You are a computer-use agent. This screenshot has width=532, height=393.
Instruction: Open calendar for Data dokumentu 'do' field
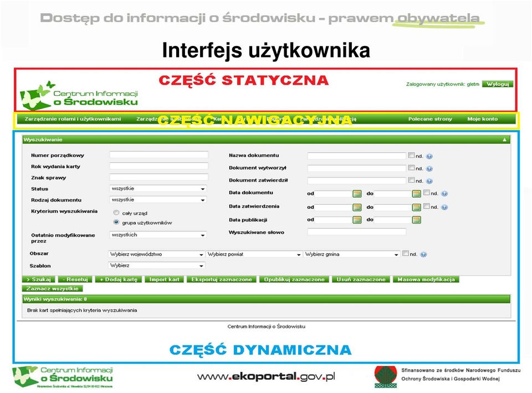click(416, 194)
